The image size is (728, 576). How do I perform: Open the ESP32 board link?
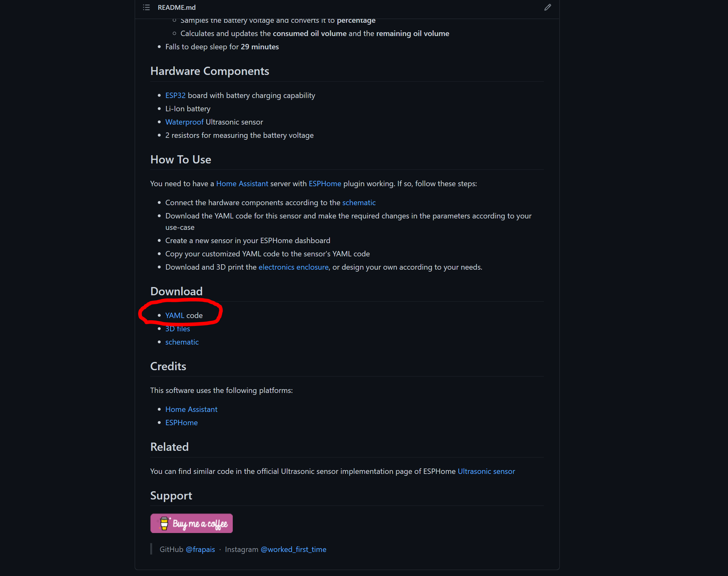(x=175, y=95)
